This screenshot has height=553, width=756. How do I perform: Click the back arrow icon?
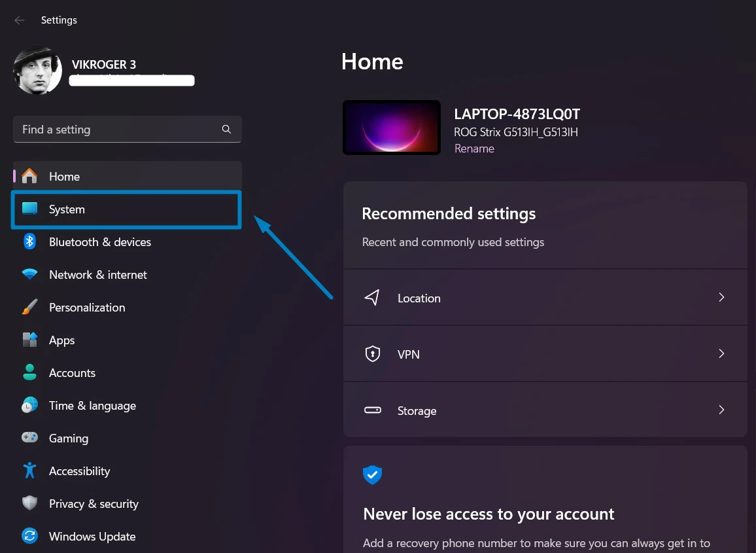(x=19, y=20)
